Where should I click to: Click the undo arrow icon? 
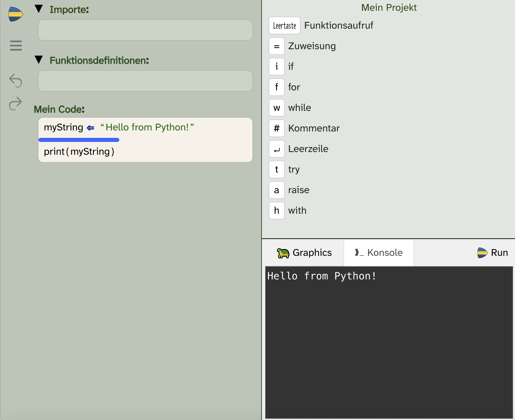[16, 81]
